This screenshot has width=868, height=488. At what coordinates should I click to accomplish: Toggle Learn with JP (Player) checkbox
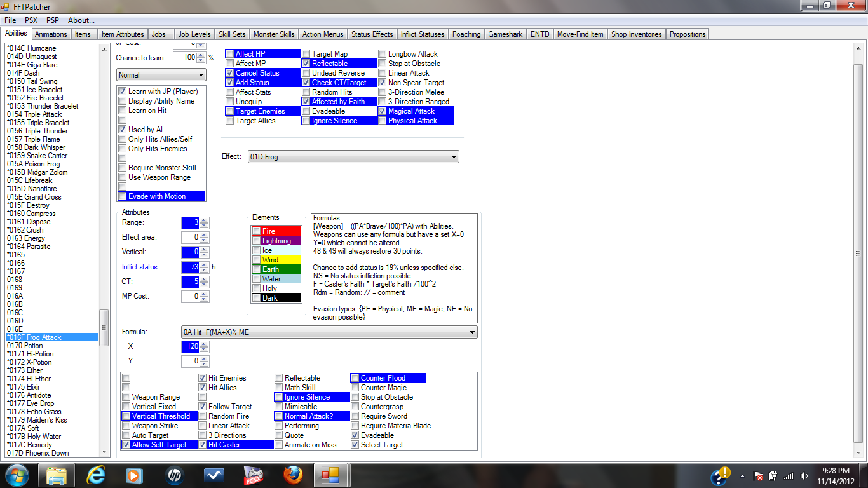coord(123,91)
